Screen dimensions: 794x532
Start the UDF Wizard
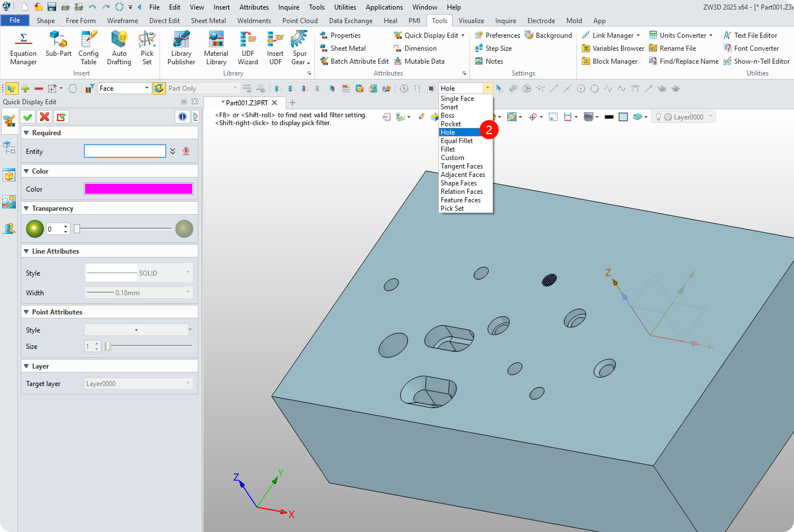tap(248, 47)
